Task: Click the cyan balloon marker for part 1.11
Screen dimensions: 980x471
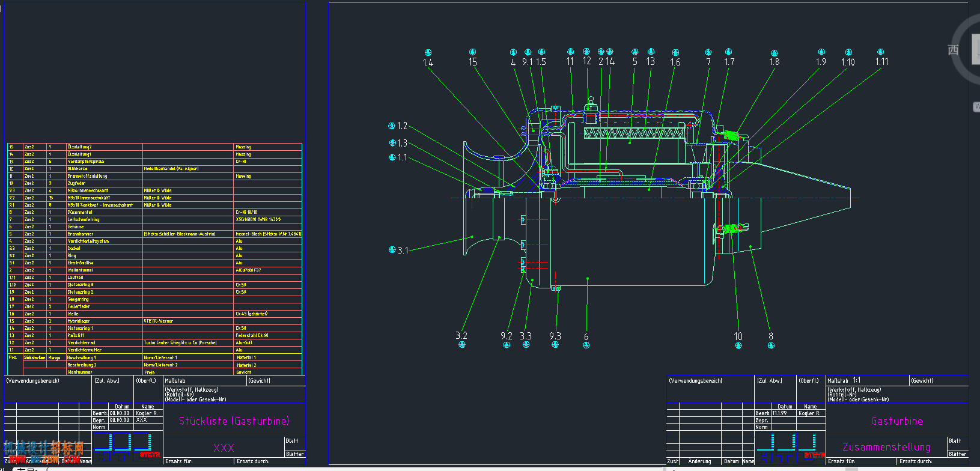Action: (880, 52)
